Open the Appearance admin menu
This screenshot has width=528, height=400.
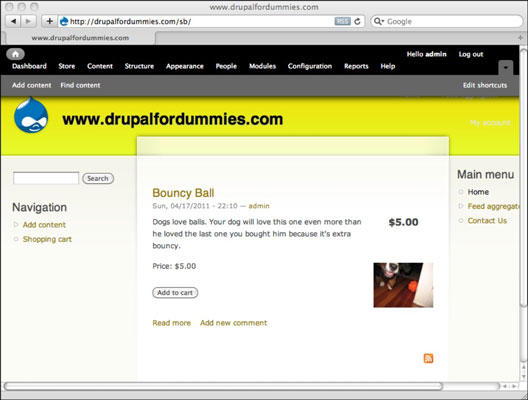(x=185, y=66)
